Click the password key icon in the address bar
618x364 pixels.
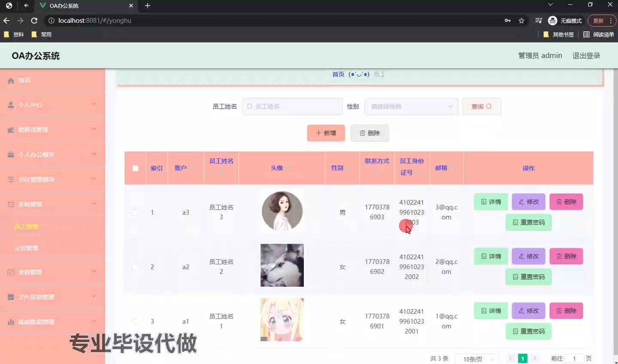(x=508, y=21)
